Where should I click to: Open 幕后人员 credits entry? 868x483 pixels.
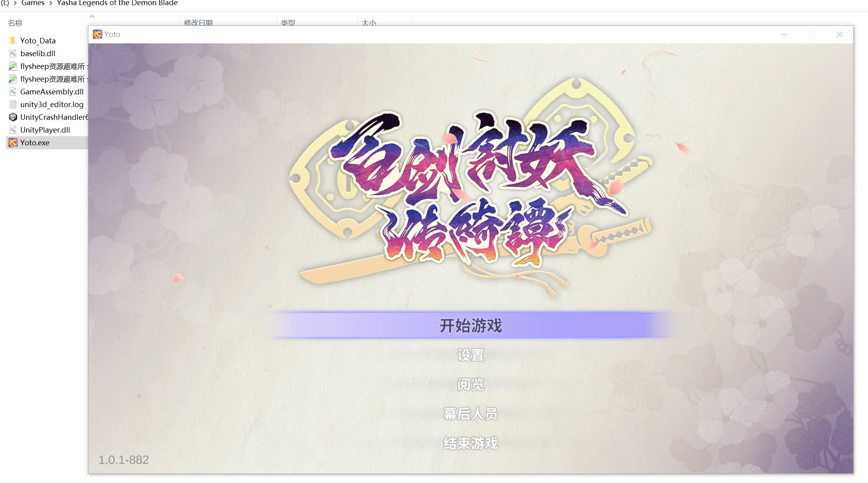pos(470,414)
